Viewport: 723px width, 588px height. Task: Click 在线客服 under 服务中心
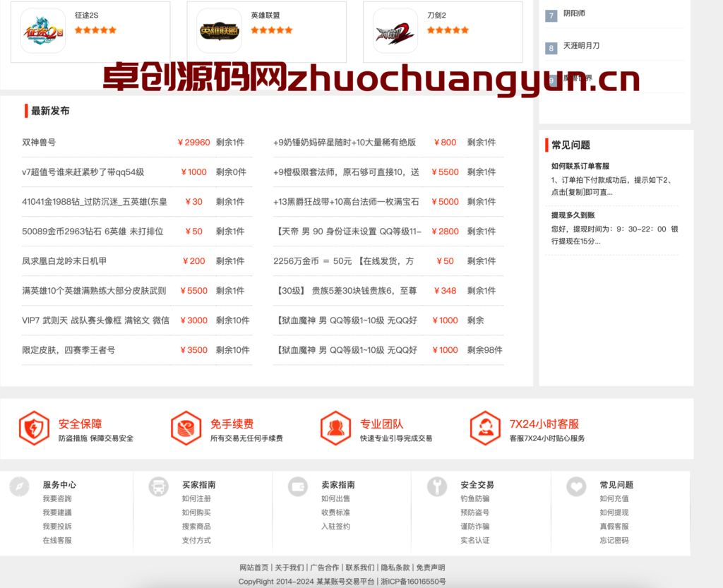(x=57, y=540)
